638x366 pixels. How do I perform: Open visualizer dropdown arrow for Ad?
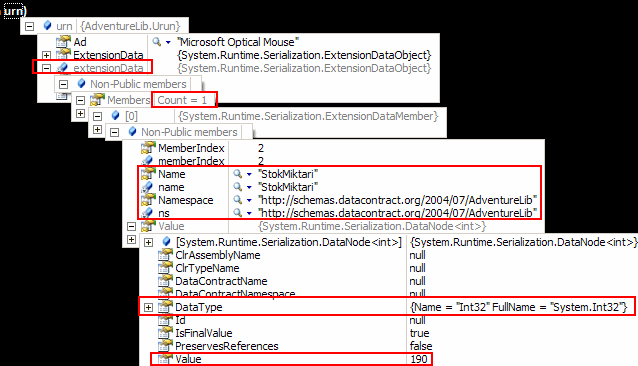coord(168,42)
